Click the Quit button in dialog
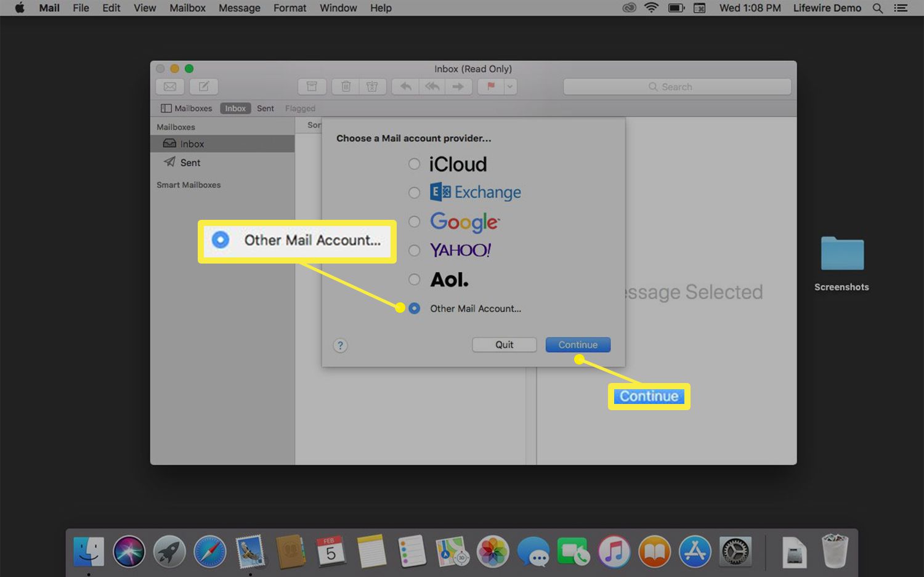Image resolution: width=924 pixels, height=577 pixels. (x=505, y=345)
